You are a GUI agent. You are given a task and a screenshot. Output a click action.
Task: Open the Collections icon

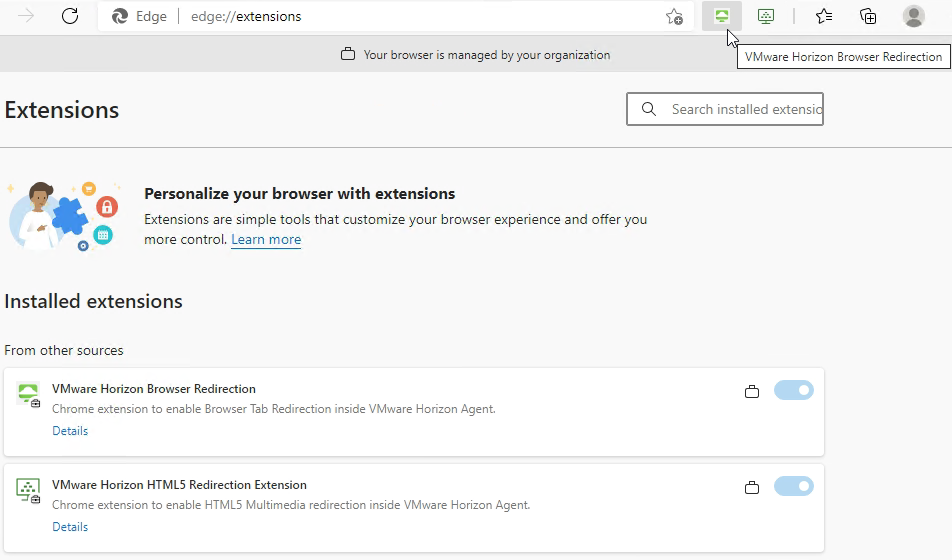tap(868, 16)
